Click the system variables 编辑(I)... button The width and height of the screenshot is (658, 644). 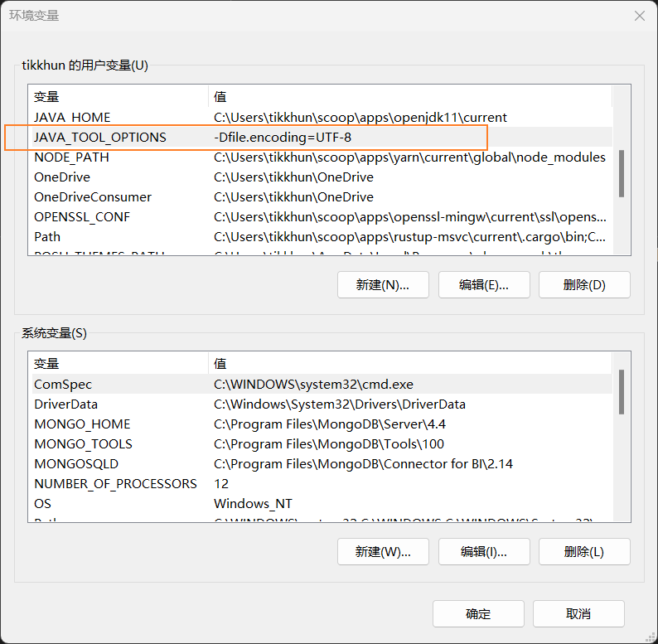[x=484, y=552]
